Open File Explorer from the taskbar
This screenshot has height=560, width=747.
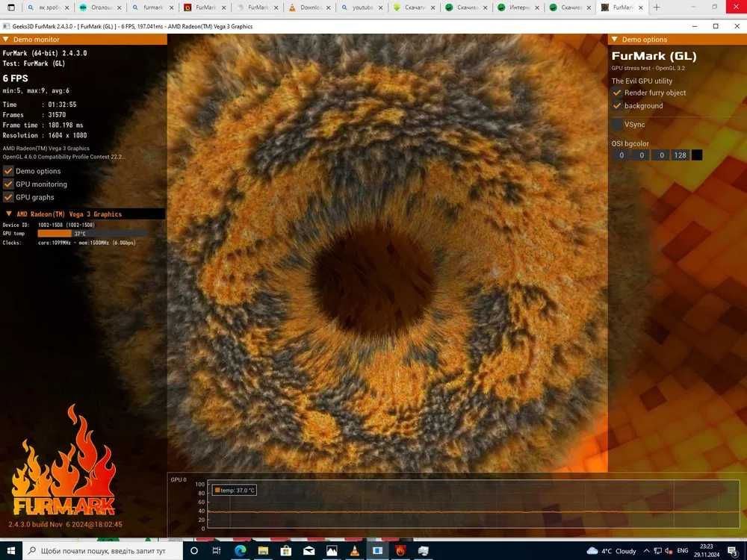pos(263,551)
